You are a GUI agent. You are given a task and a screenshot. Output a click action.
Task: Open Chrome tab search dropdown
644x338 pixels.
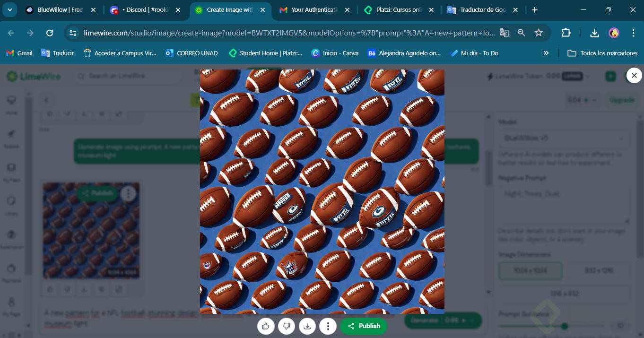[9, 9]
